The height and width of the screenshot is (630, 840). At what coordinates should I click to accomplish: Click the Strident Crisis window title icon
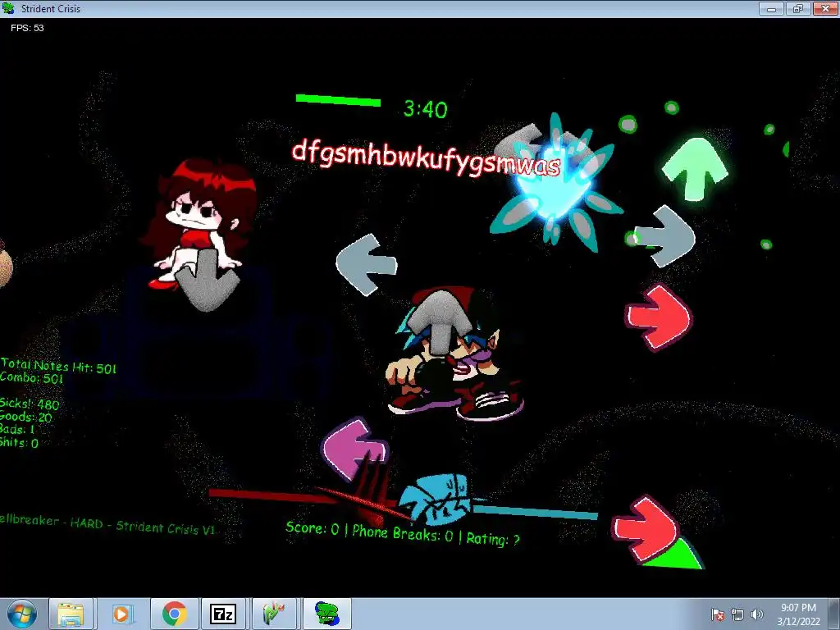tap(8, 8)
